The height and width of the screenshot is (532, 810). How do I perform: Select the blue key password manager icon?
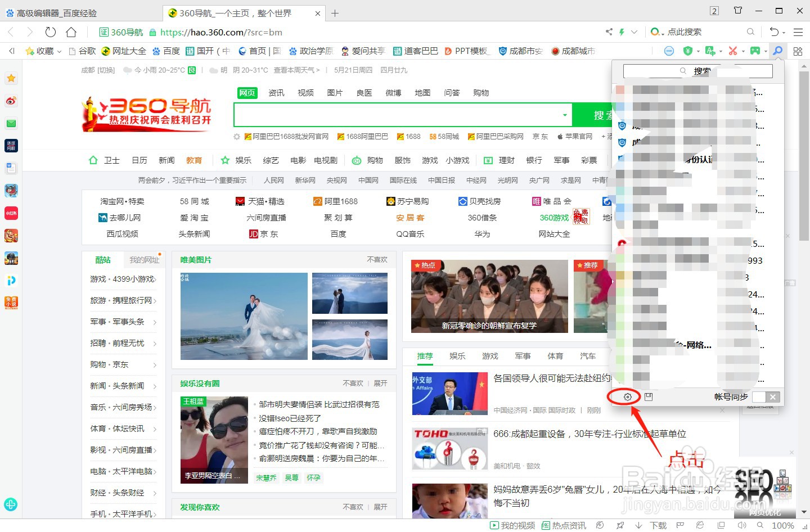point(778,51)
